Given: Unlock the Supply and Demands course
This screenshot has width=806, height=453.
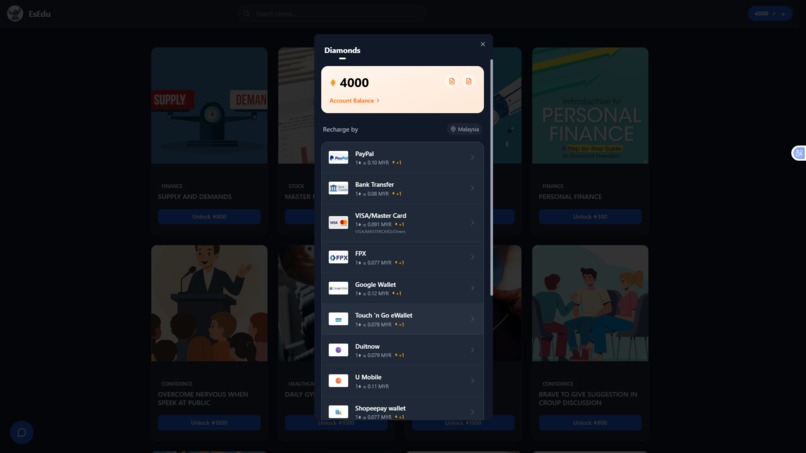Looking at the screenshot, I should click(x=209, y=216).
